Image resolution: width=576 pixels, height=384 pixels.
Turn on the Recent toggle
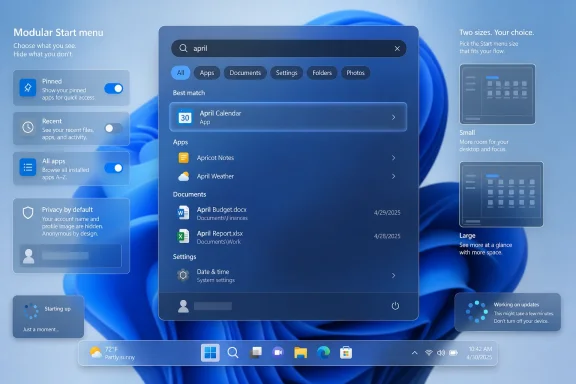113,128
